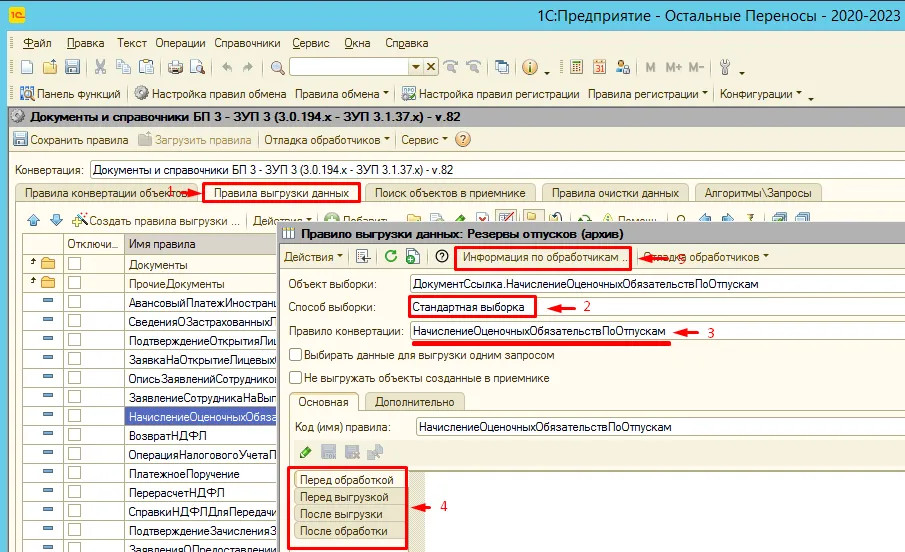Toggle disable checkbox for ПрочиеДокументы row
The height and width of the screenshot is (552, 905).
74,283
